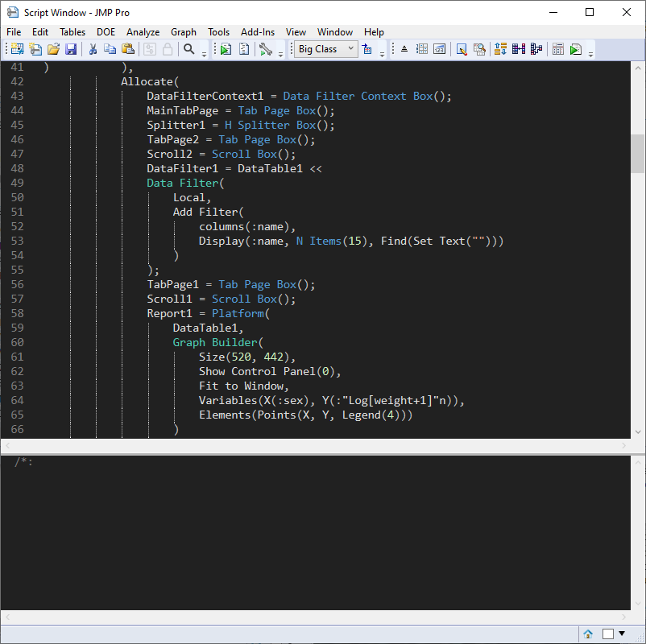Click the greyed sliders toolbar icon
The height and width of the screenshot is (644, 646).
tap(150, 49)
